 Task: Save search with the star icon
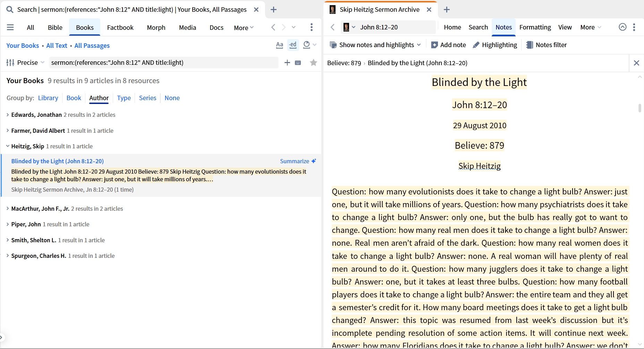313,63
